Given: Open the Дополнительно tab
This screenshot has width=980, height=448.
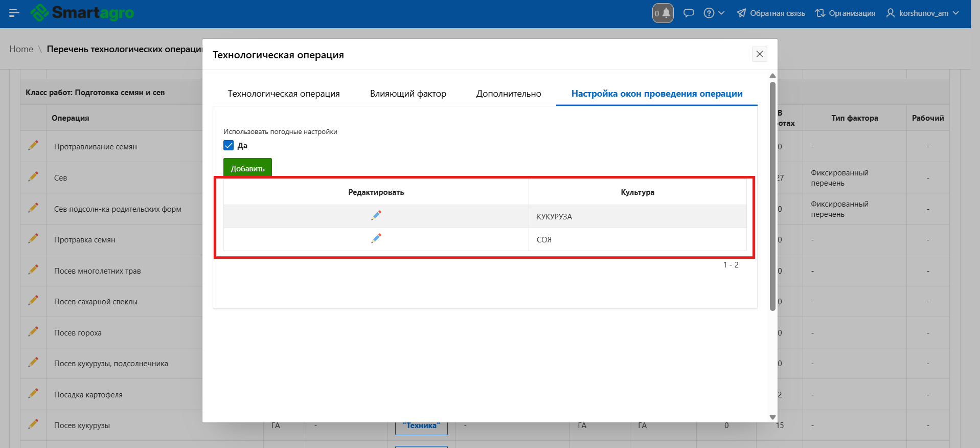Looking at the screenshot, I should click(x=509, y=94).
